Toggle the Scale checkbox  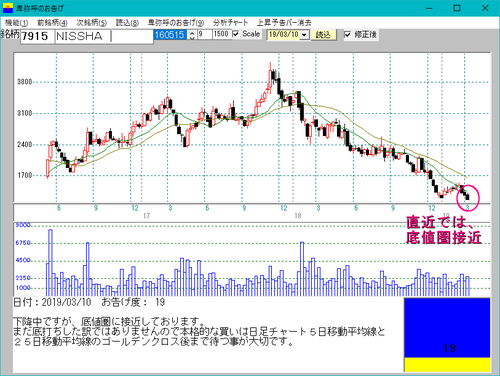click(x=236, y=34)
